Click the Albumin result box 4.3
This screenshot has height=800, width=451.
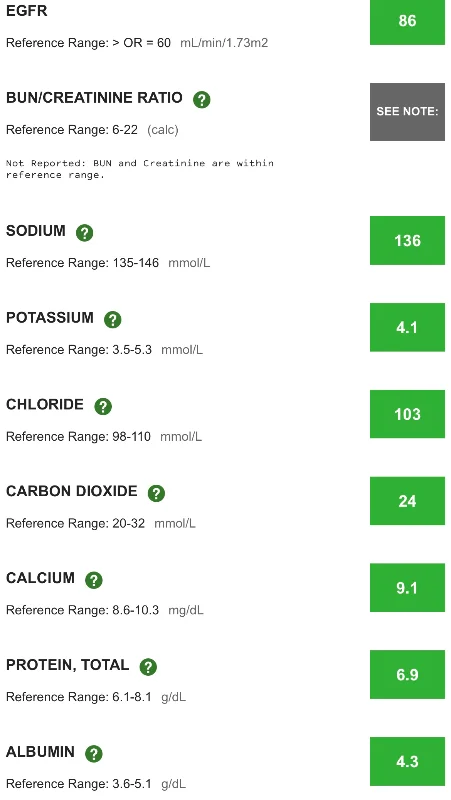[407, 761]
